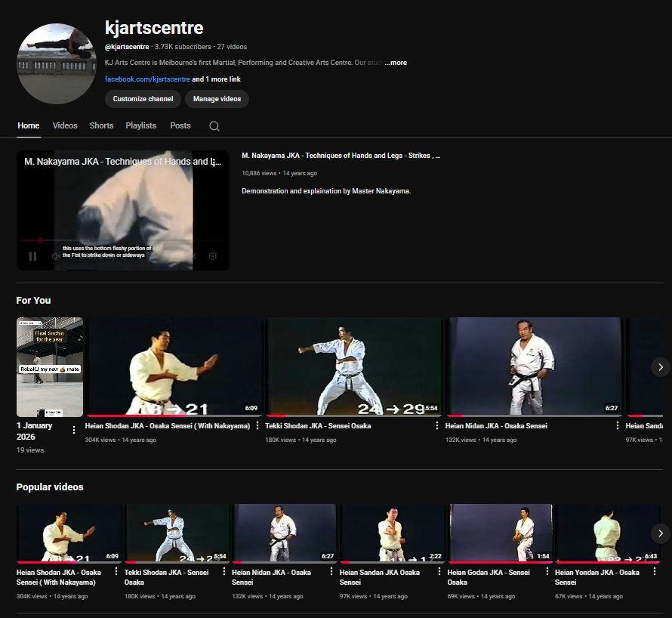Open options for the 1 January 2026 short
This screenshot has width=672, height=618.
(74, 430)
